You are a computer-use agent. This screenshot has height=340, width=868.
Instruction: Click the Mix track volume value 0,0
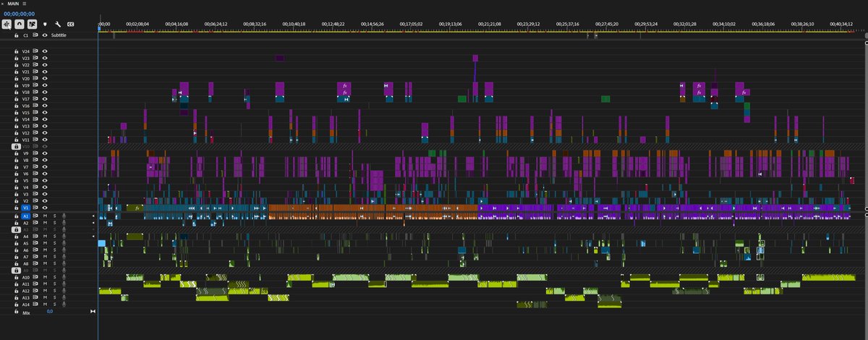click(50, 312)
